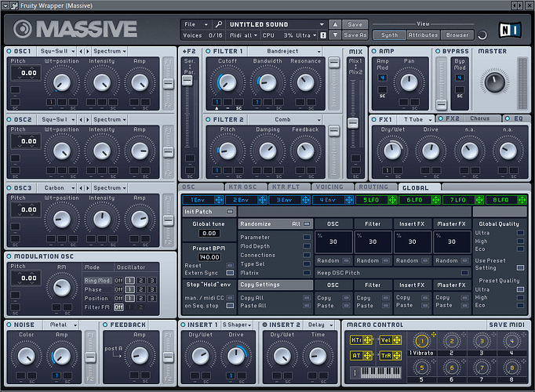Click the search magnifier icon in header

(218, 24)
